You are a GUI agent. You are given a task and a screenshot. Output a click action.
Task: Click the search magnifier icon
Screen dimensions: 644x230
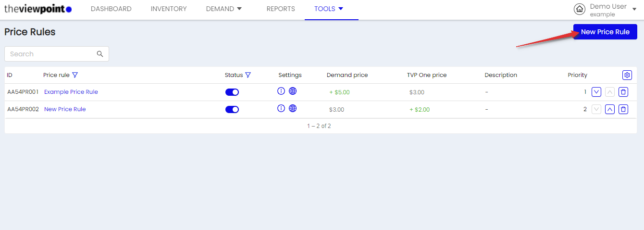pyautogui.click(x=100, y=54)
